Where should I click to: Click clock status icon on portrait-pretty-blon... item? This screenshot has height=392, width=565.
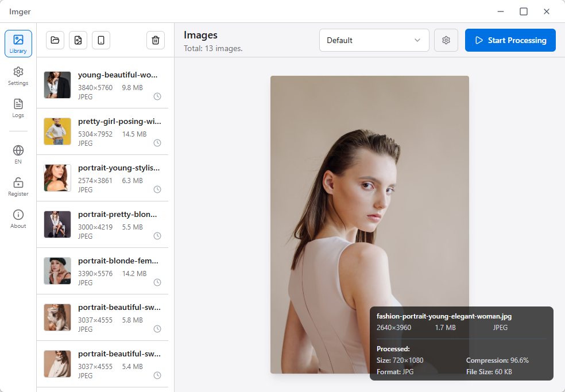[157, 236]
